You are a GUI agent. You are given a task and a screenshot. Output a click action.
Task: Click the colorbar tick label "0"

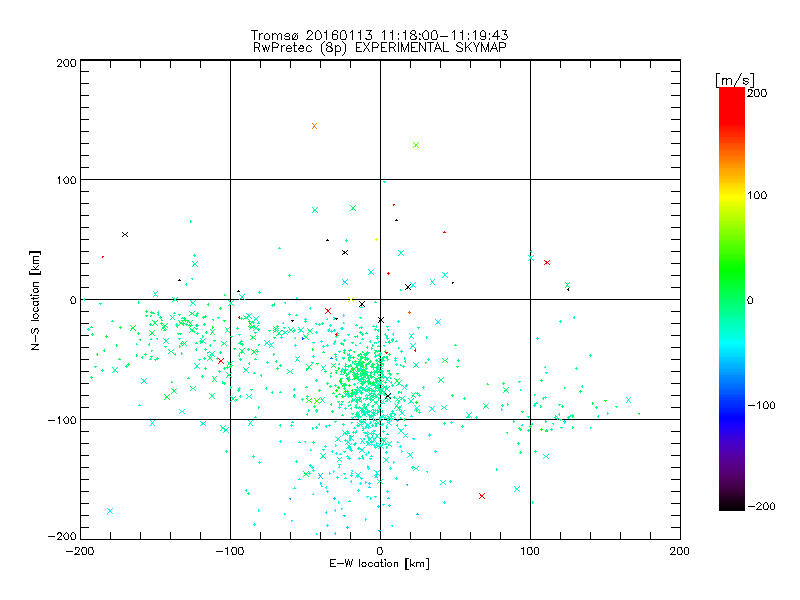point(750,301)
